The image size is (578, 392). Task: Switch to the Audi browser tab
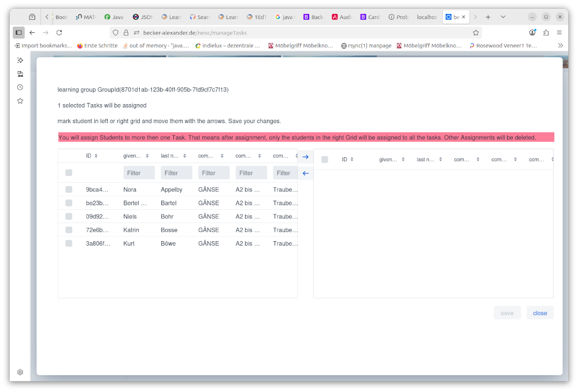pos(341,17)
